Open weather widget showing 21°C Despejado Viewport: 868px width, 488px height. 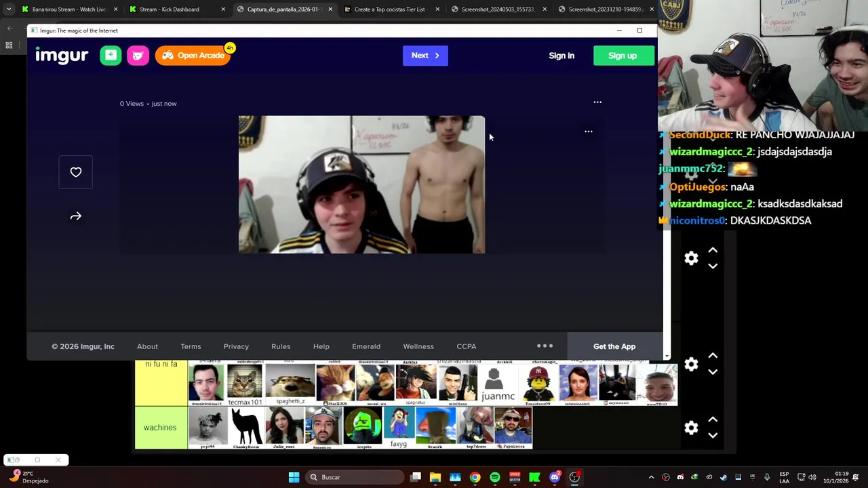[27, 477]
